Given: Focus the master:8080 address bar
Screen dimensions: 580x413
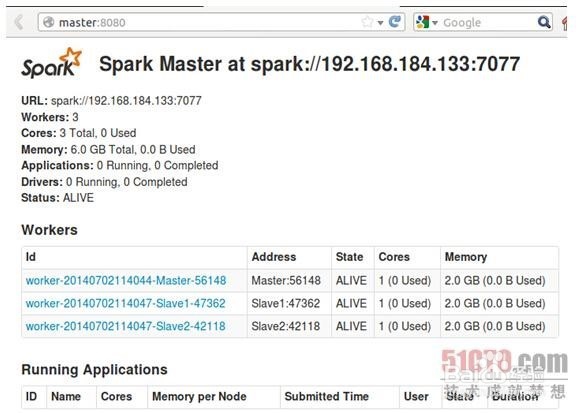Looking at the screenshot, I should (x=221, y=22).
